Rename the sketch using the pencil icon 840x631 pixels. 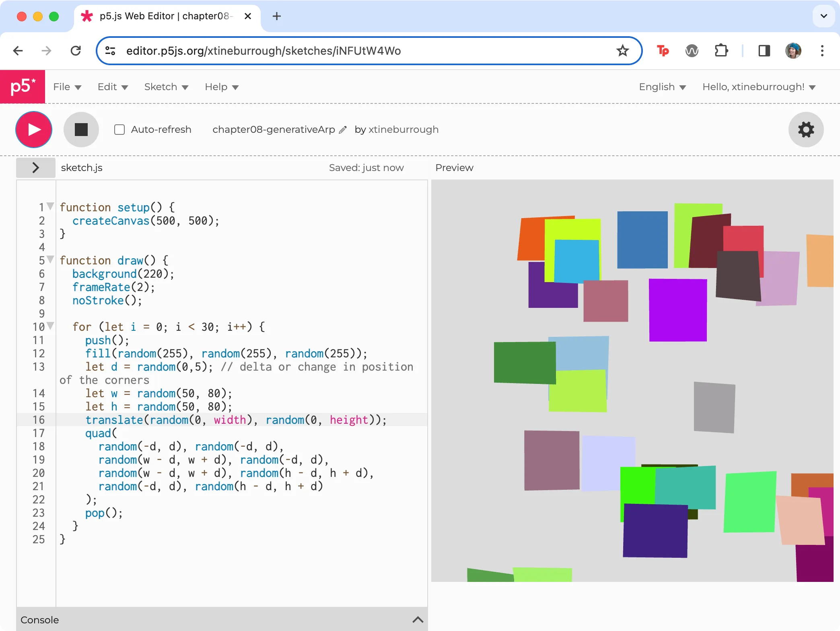point(343,130)
